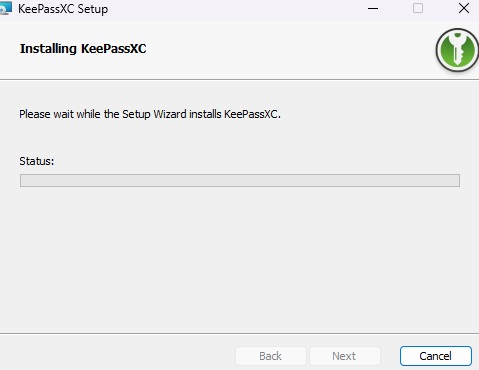The image size is (479, 370).
Task: Click empty title bar space beside the title
Action: (x=233, y=9)
